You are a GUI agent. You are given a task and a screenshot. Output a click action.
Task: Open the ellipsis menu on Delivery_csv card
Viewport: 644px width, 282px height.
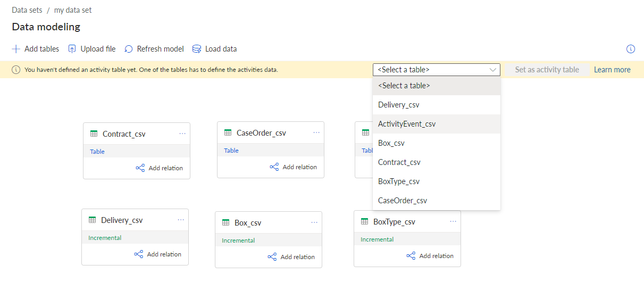click(181, 220)
